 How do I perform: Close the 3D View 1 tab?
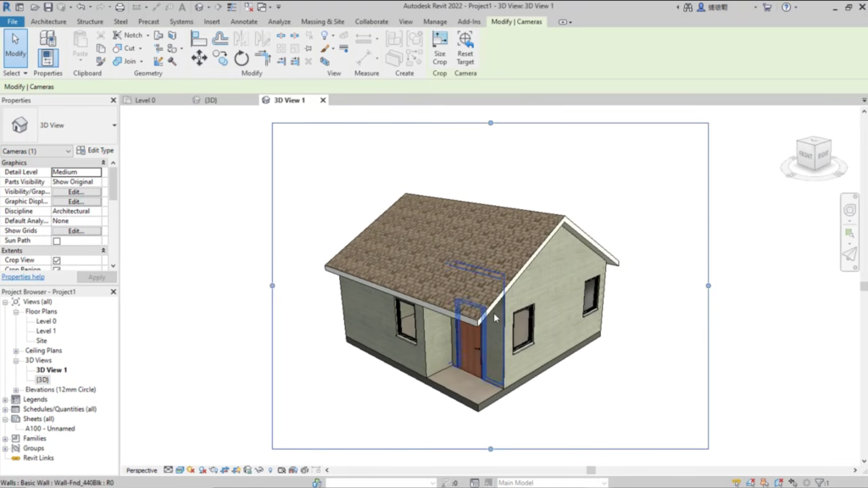(323, 100)
